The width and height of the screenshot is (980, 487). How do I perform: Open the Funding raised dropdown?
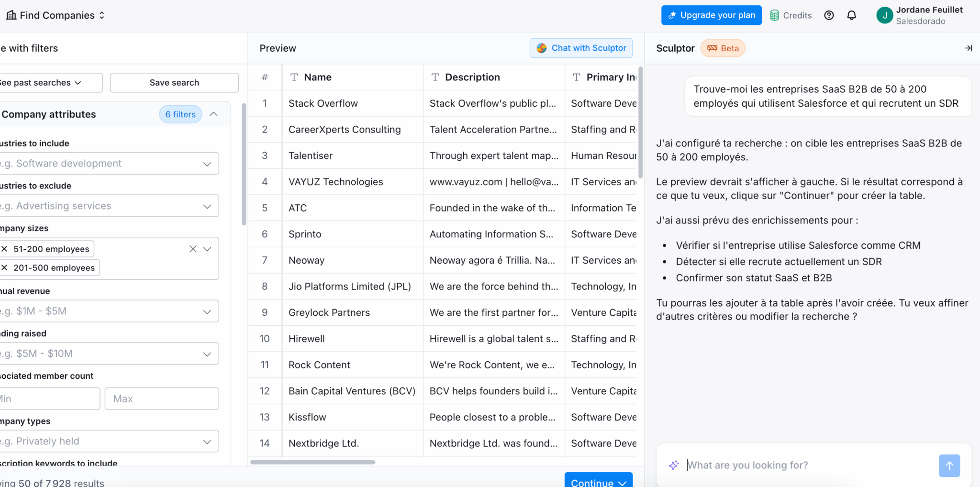point(108,354)
